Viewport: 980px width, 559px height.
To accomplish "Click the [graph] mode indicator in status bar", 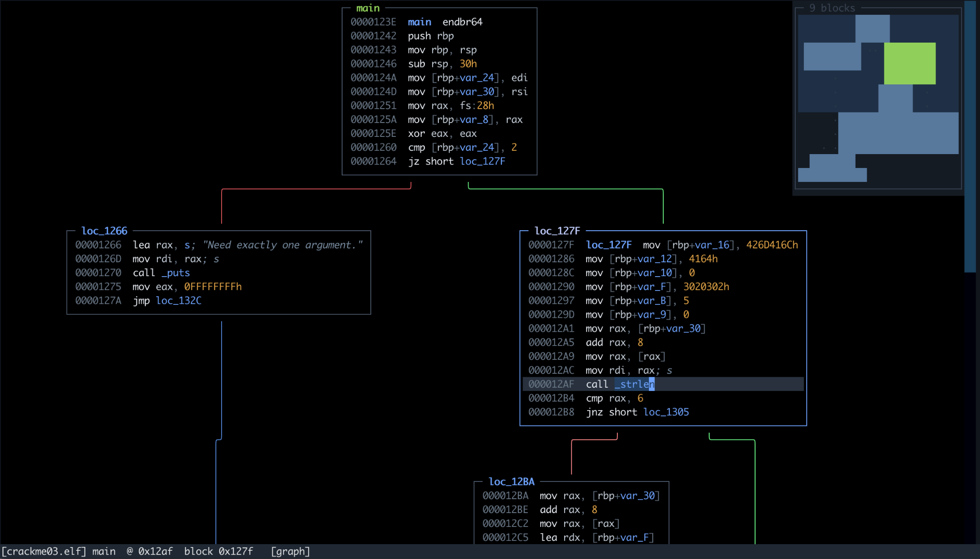I will click(290, 551).
